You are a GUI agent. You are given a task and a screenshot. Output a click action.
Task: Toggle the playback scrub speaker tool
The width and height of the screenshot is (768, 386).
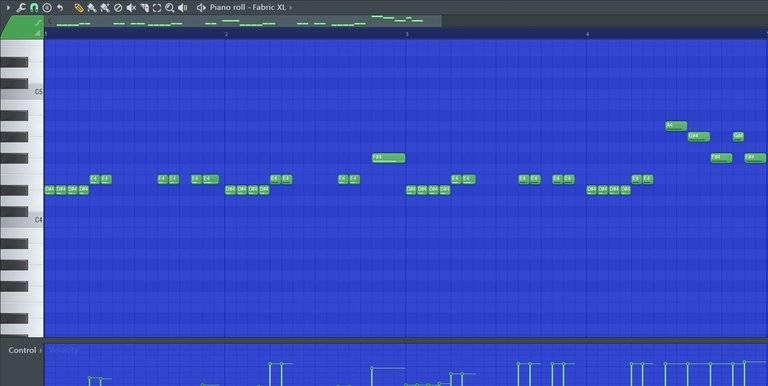[183, 7]
